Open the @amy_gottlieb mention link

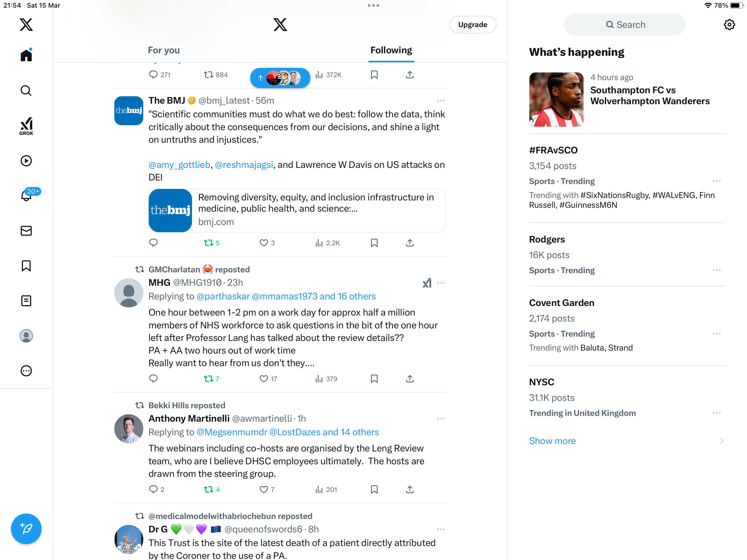coord(179,165)
